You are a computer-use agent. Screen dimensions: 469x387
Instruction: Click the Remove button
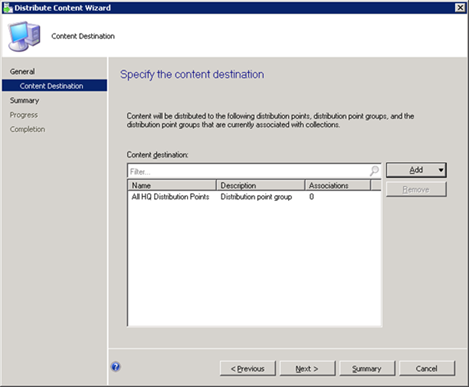click(416, 189)
